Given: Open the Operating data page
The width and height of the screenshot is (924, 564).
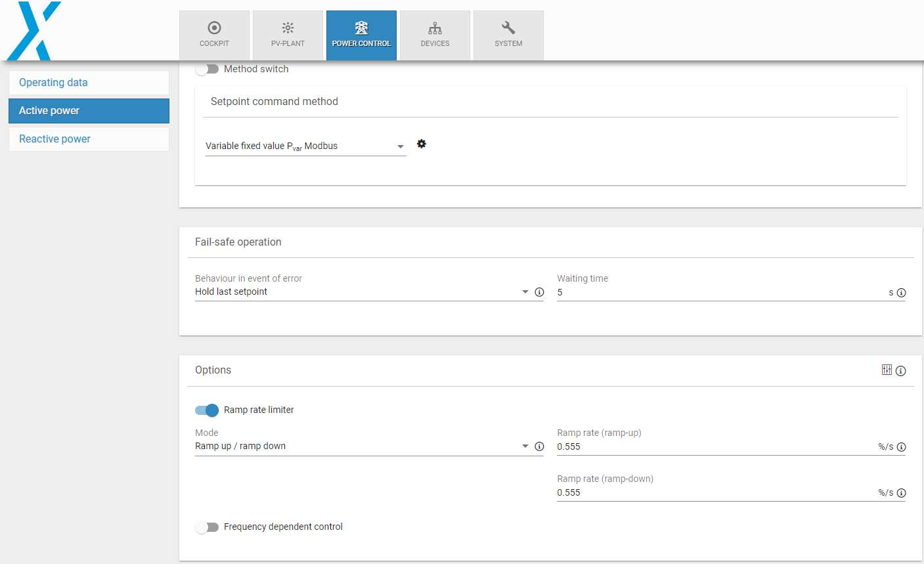Looking at the screenshot, I should click(x=89, y=83).
